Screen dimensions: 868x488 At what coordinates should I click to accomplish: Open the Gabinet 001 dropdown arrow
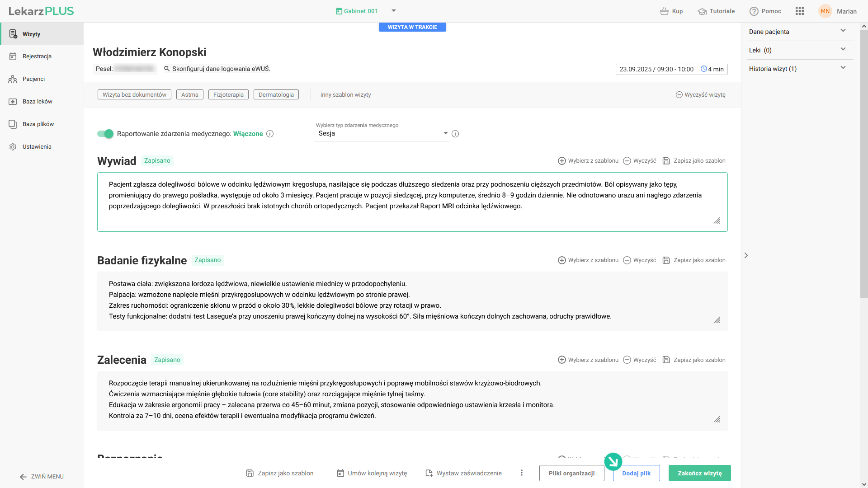point(394,11)
